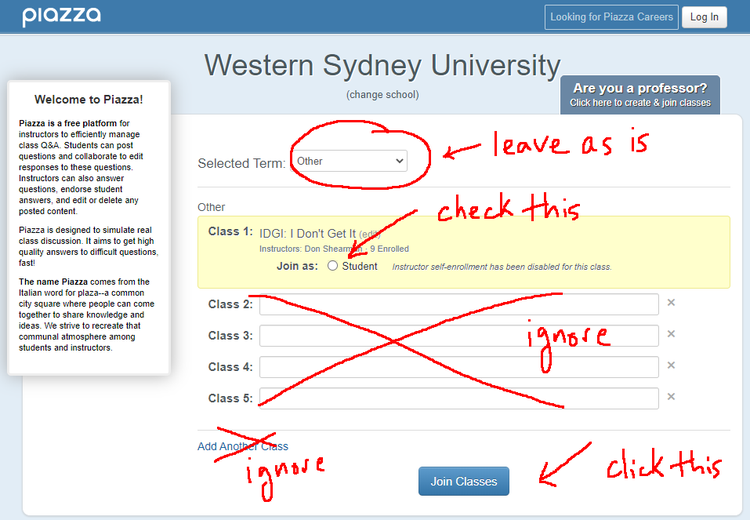Open the Are you a professor banner
Screen dimensions: 750x520
click(640, 95)
